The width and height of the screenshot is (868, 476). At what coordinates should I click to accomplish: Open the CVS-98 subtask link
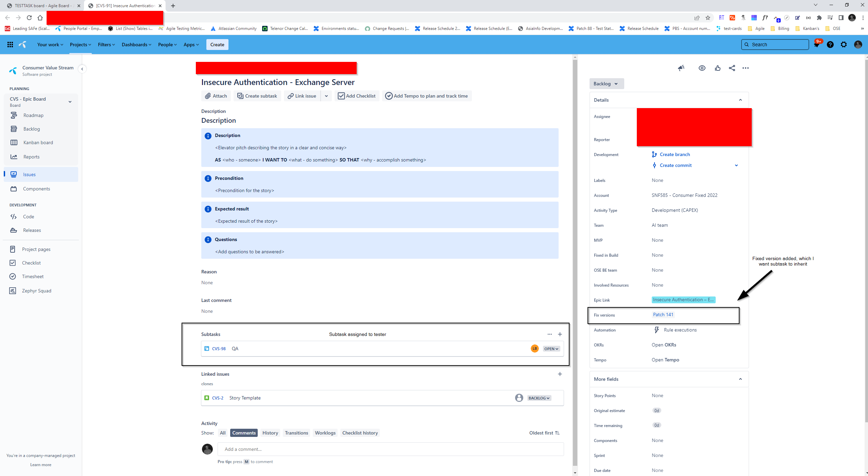pos(219,349)
